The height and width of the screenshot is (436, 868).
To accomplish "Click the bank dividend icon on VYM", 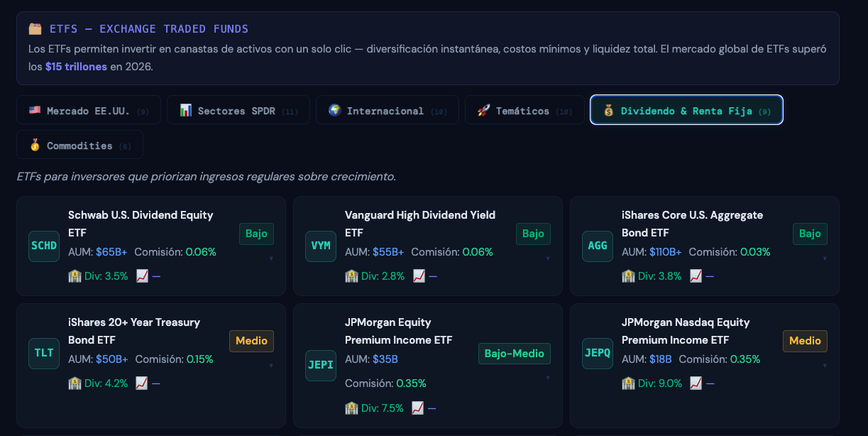I will pyautogui.click(x=351, y=276).
